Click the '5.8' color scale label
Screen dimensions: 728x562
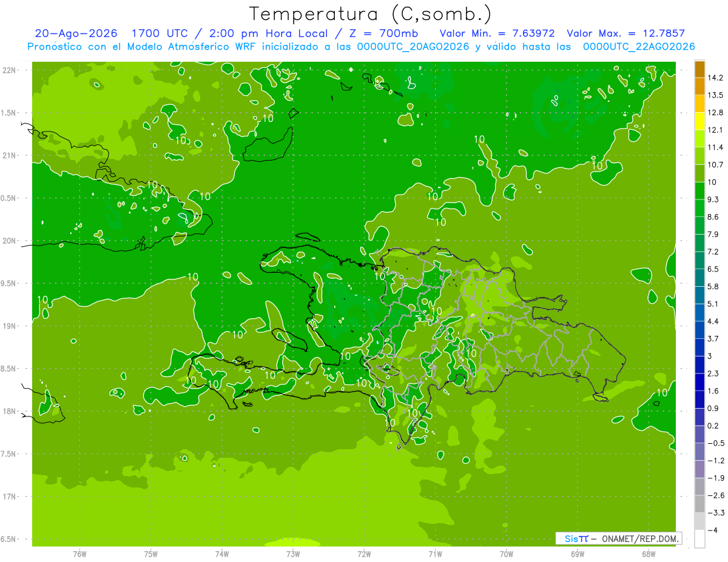[x=713, y=286]
